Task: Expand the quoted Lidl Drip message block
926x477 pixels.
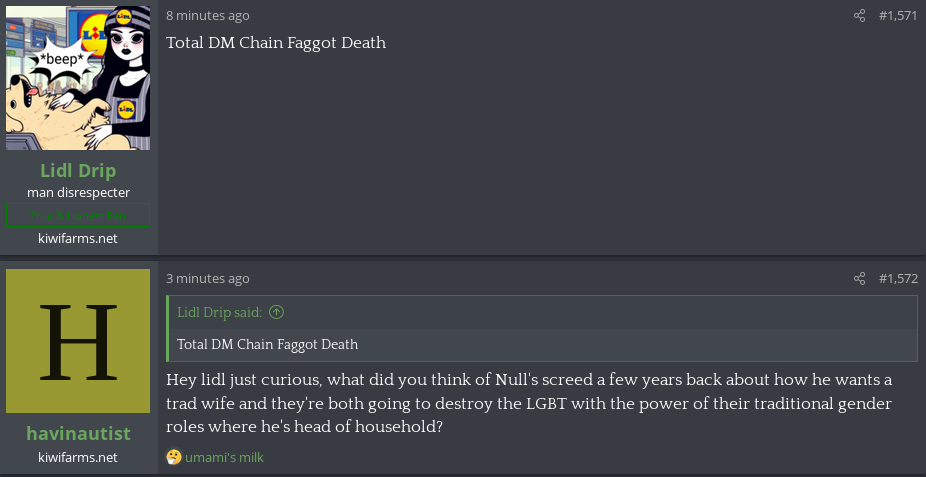Action: 540,345
